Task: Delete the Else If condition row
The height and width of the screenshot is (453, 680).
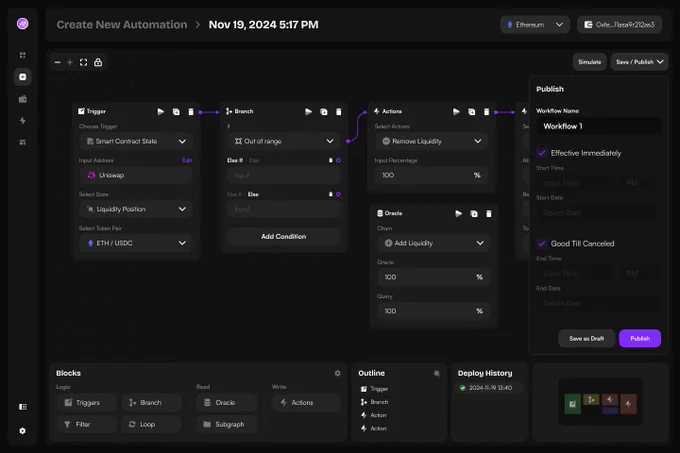Action: (330, 160)
